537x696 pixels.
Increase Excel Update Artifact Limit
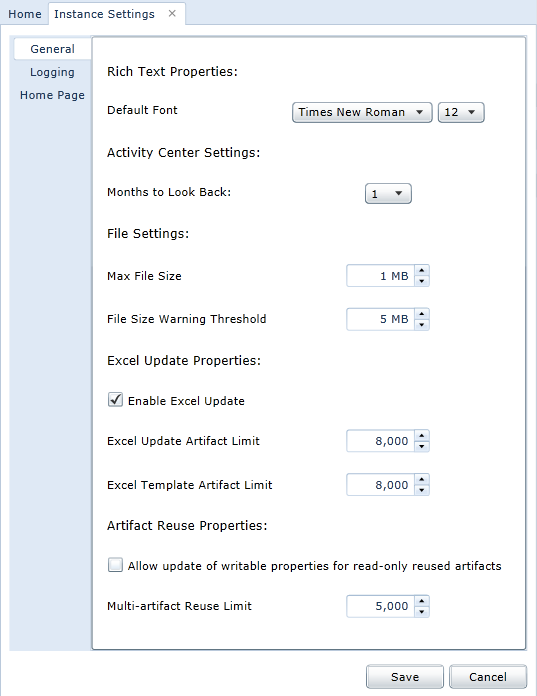pos(422,435)
